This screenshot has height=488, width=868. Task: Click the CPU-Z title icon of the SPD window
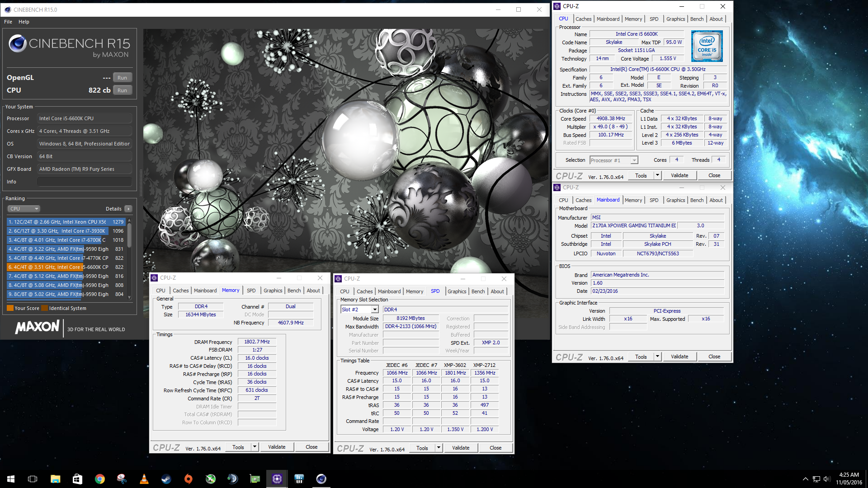coord(338,279)
